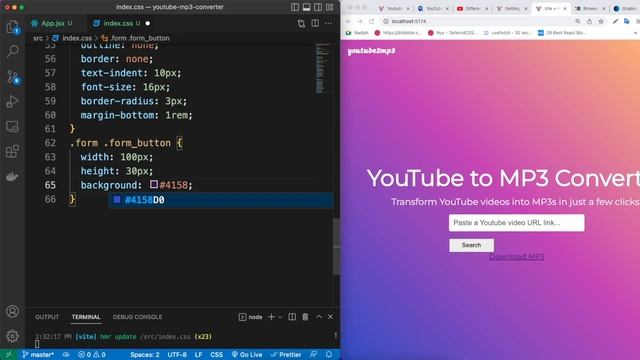Kill the terminal with trash icon
Viewport: 640px width, 360px height.
tap(305, 317)
